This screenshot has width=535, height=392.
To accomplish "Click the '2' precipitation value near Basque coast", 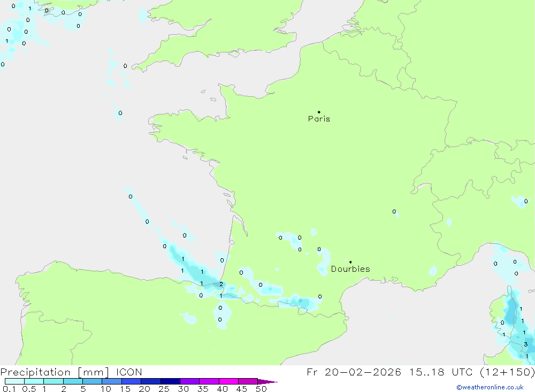I will (x=221, y=284).
